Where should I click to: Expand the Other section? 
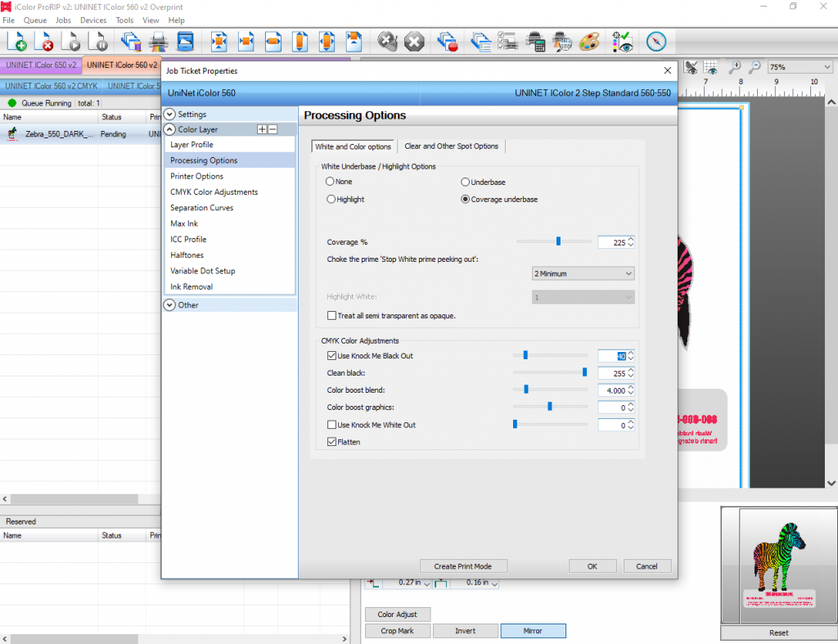(x=170, y=305)
